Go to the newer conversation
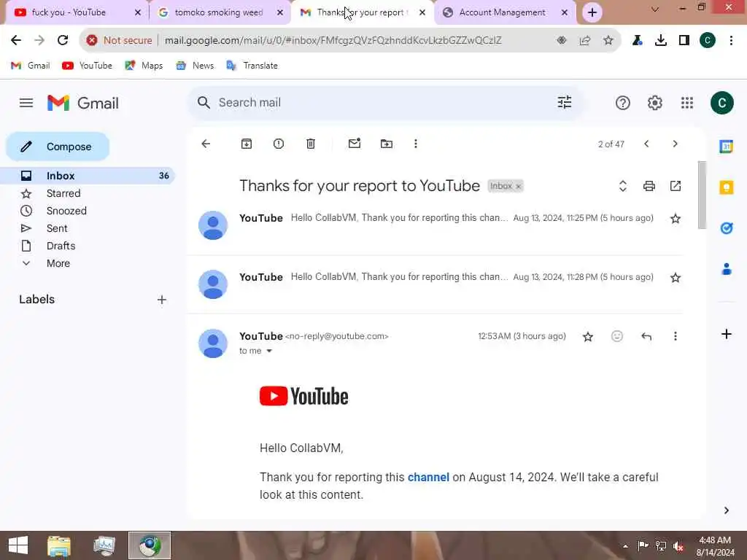The image size is (747, 560). click(646, 144)
